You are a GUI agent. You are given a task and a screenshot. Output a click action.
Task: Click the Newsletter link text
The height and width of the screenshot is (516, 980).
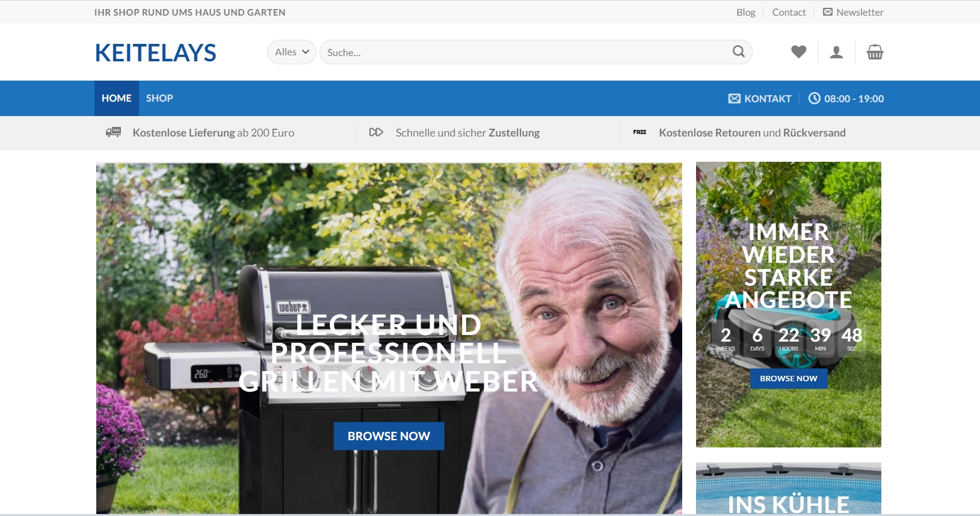tap(860, 12)
